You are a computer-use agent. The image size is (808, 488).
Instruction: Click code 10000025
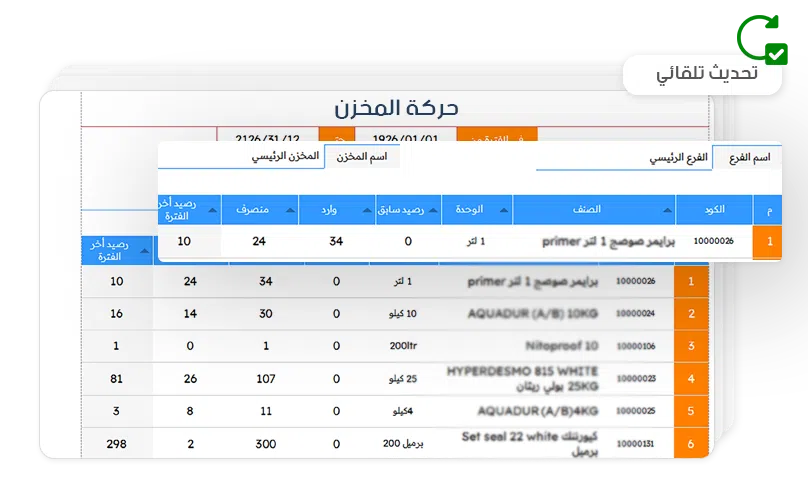(x=635, y=411)
